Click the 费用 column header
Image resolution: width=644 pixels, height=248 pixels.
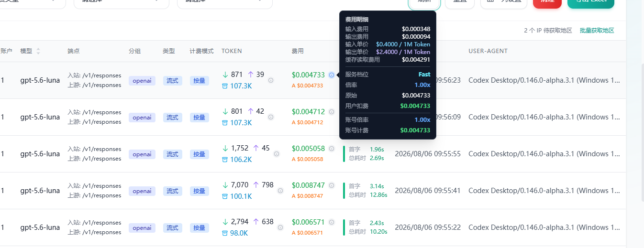pos(298,51)
